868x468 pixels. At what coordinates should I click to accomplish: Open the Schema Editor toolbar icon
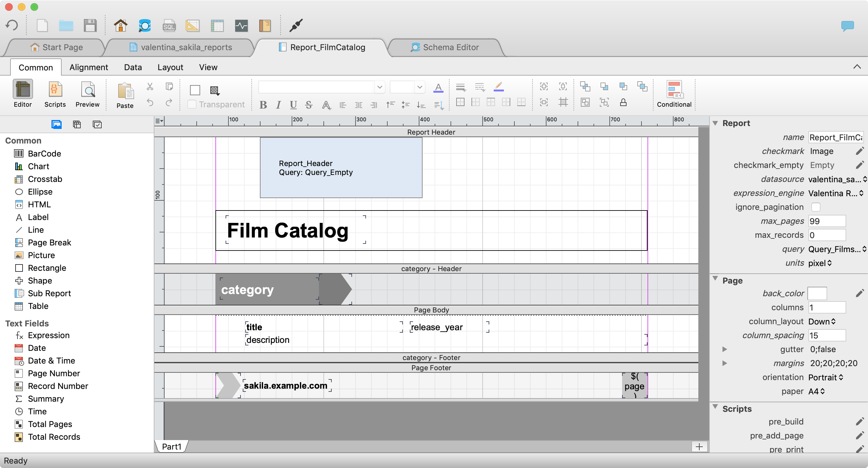point(145,25)
